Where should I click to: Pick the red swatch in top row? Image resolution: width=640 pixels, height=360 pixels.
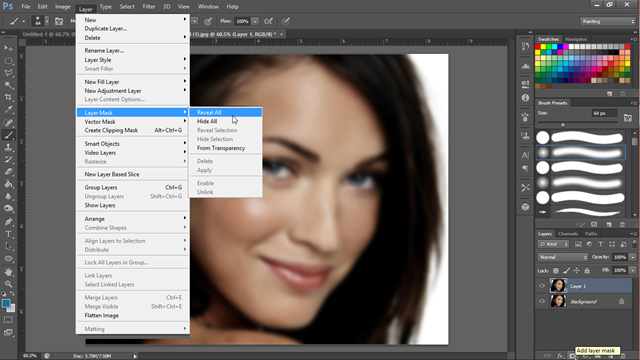pos(538,47)
